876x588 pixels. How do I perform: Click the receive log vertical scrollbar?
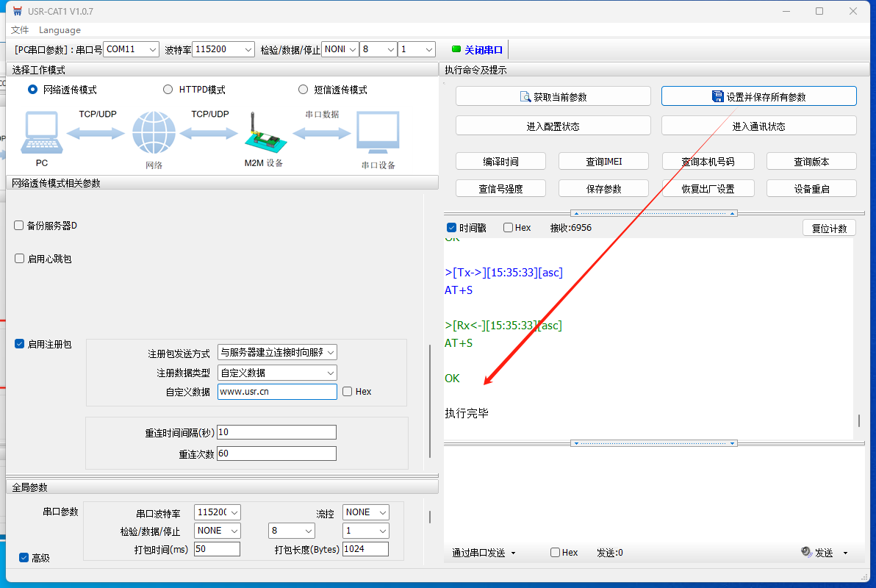[x=858, y=420]
